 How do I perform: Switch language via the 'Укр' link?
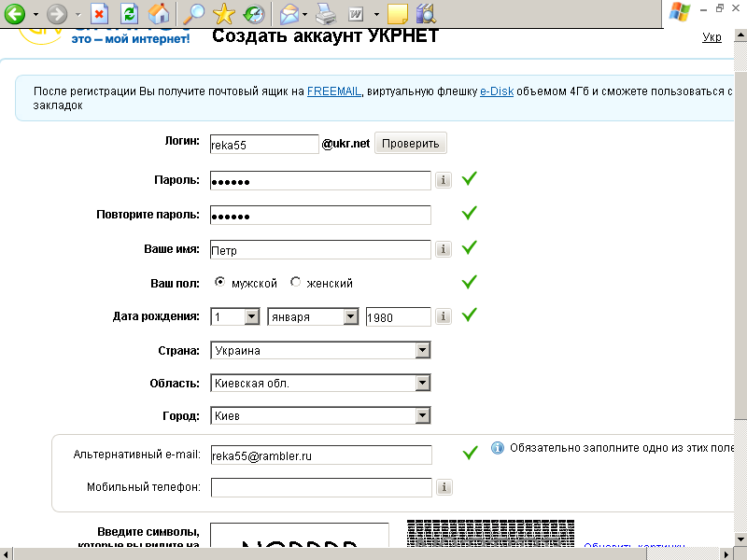(x=712, y=37)
